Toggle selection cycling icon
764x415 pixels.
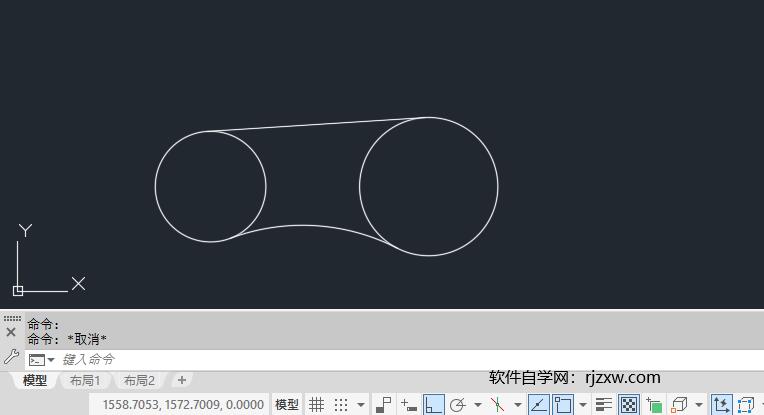pos(654,405)
